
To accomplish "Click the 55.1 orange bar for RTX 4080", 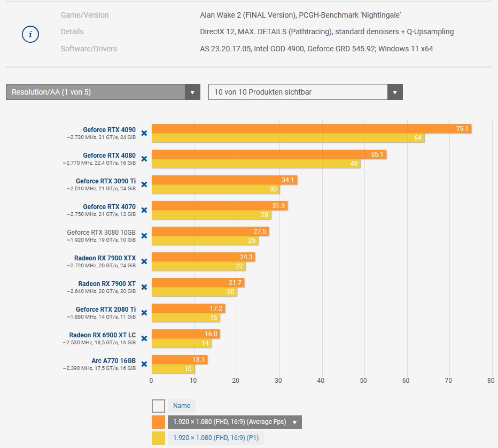I will point(269,155).
